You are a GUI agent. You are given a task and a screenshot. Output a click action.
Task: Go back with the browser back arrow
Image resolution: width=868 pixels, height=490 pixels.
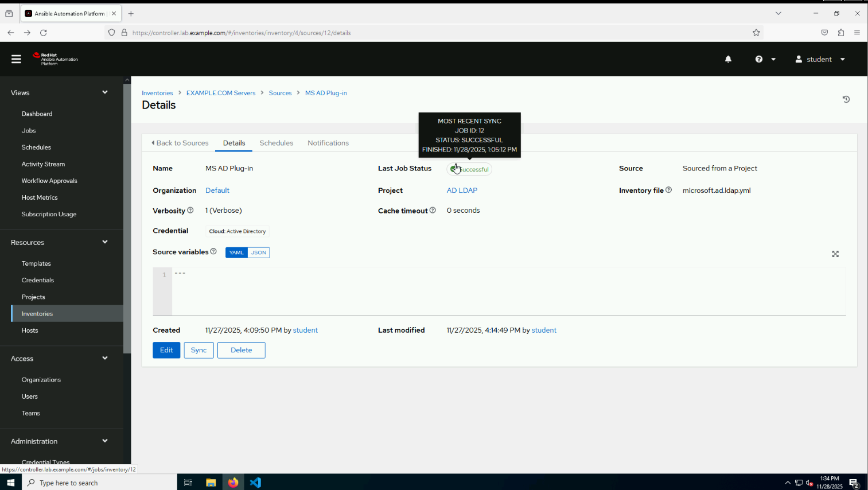11,33
